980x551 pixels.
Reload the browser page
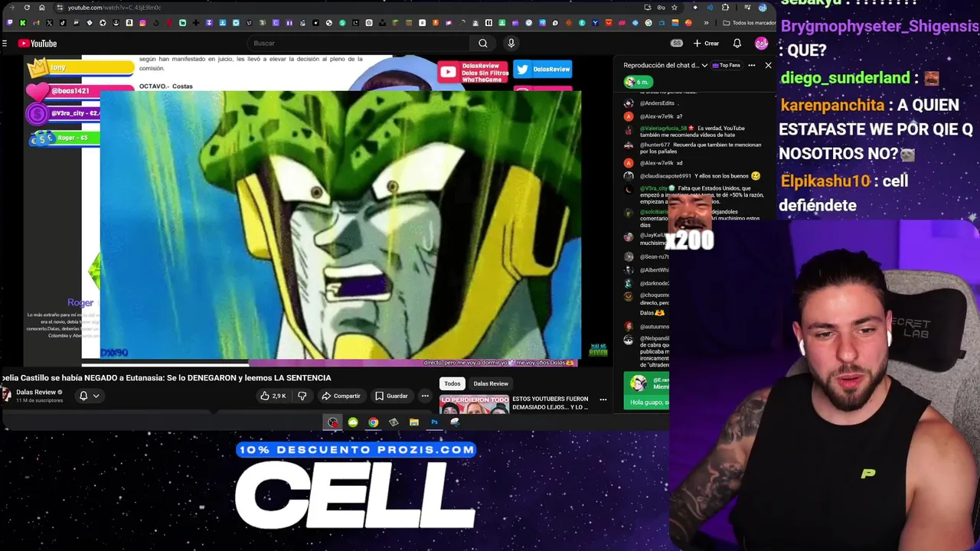[27, 8]
